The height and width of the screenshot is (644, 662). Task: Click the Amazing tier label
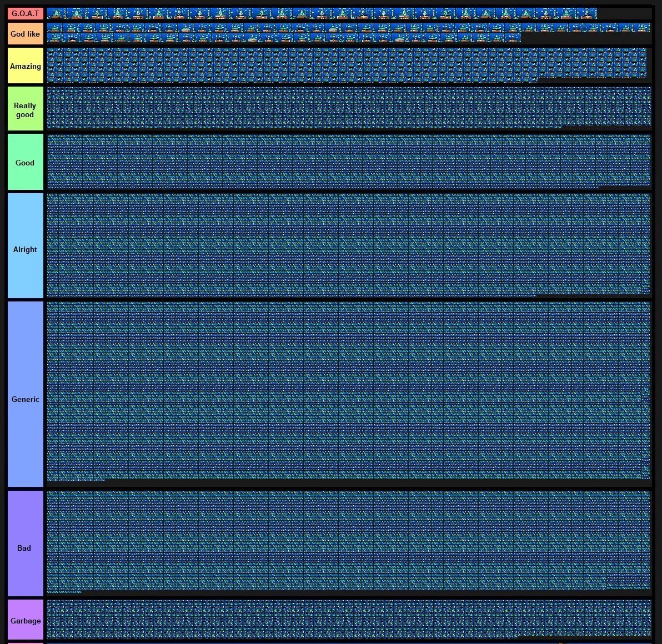(25, 65)
